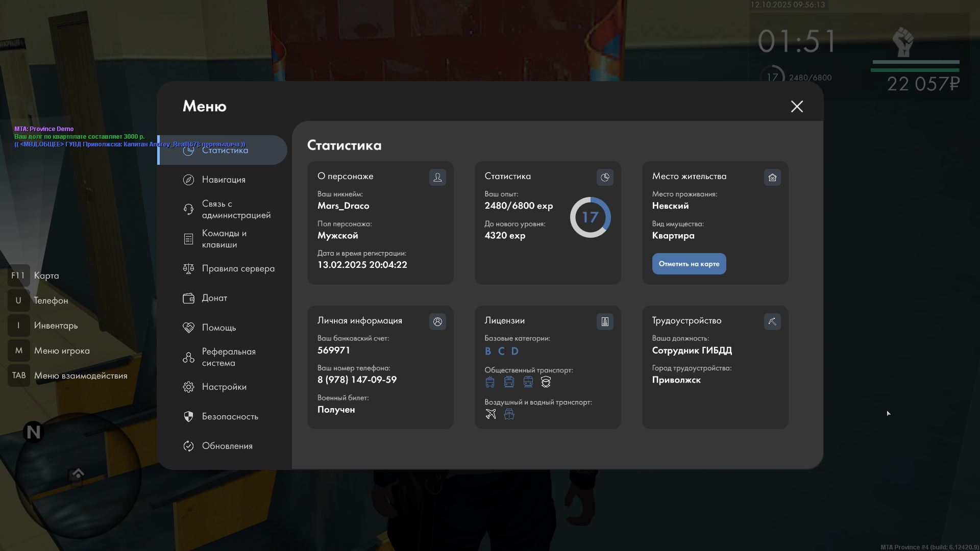Click the pie chart icon in Статистика card

tap(605, 177)
